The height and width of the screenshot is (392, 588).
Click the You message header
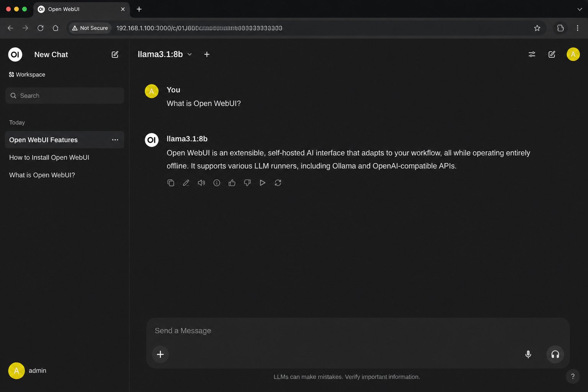pyautogui.click(x=173, y=90)
